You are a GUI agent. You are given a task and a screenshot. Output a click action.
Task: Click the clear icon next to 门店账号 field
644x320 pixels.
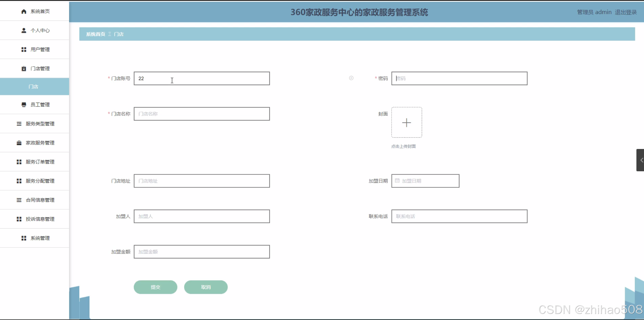(x=351, y=78)
